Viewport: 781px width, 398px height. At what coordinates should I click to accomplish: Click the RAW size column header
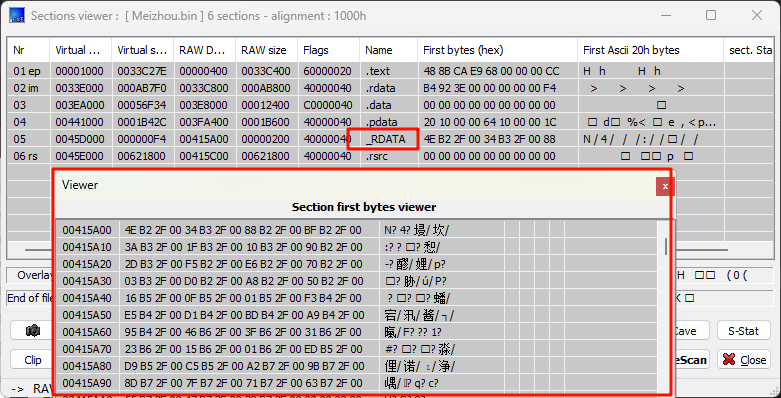tap(266, 50)
